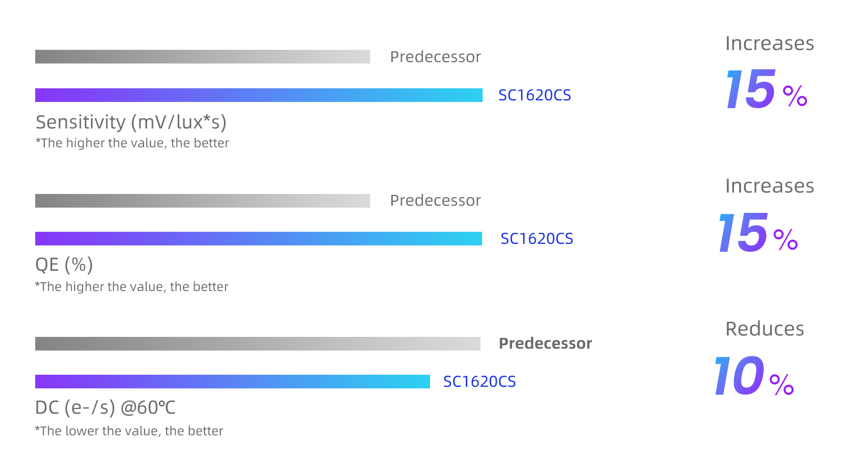Select the "QE (%)" heading
This screenshot has height=473, width=868.
point(64,264)
